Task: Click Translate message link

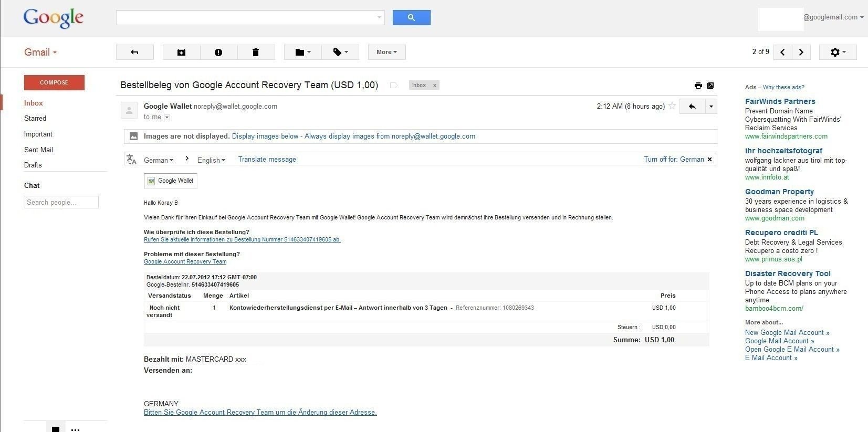Action: (x=267, y=159)
